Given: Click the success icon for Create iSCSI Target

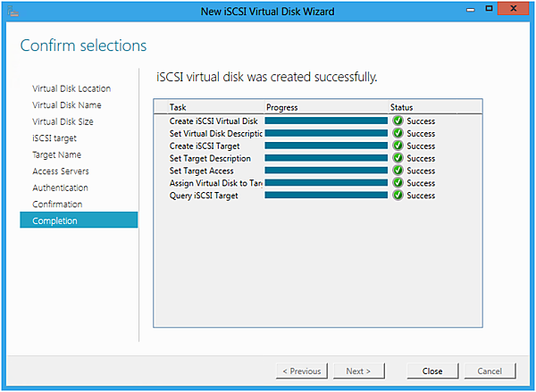Looking at the screenshot, I should pyautogui.click(x=398, y=146).
